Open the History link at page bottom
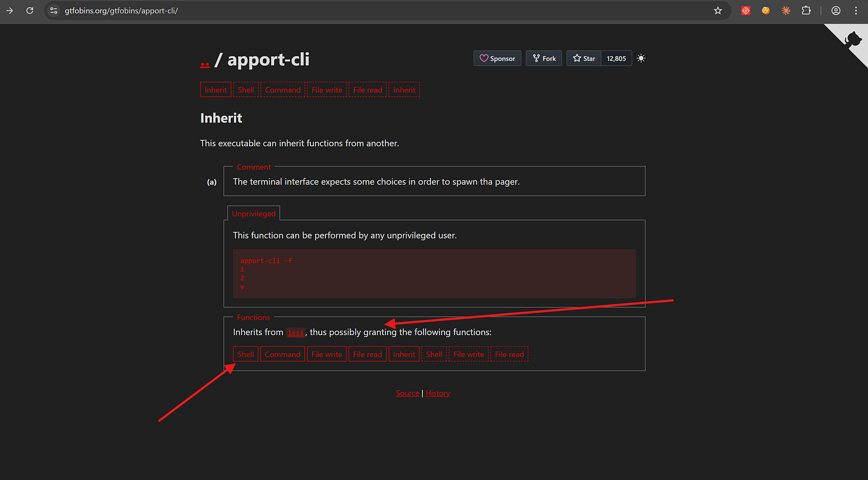868x480 pixels. click(x=438, y=393)
